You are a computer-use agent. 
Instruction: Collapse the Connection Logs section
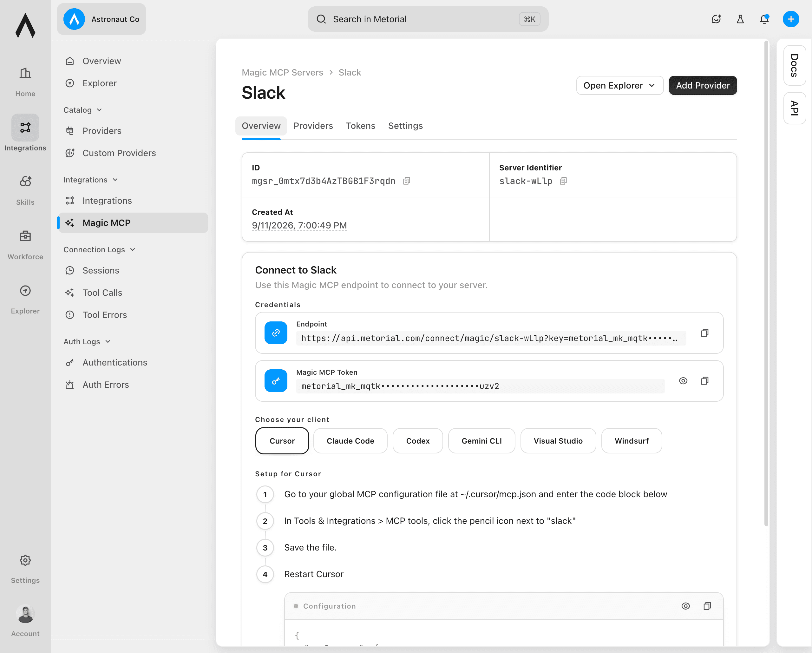click(x=99, y=250)
